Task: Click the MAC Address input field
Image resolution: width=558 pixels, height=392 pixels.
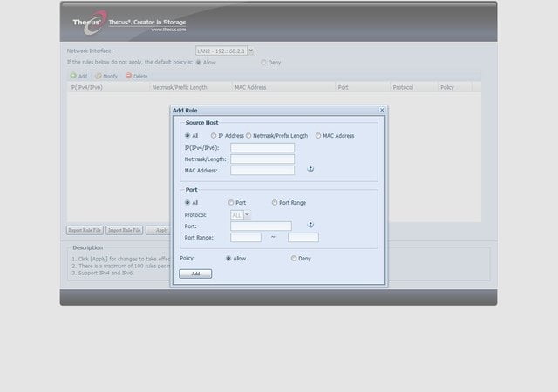Action: coord(262,171)
